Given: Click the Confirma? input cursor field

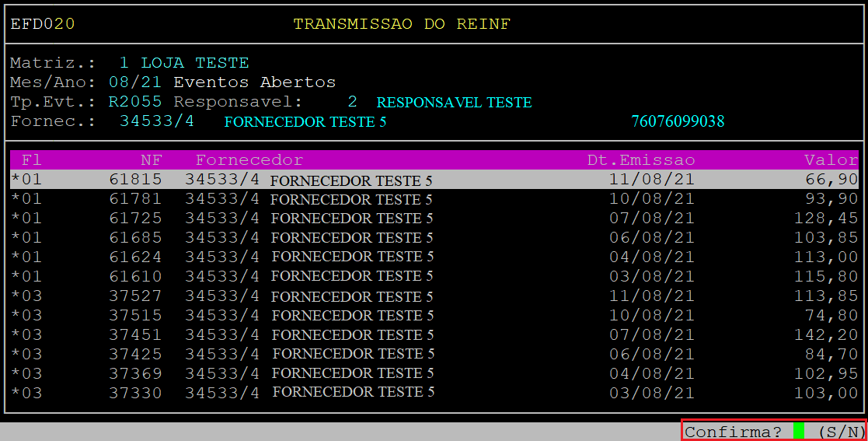Looking at the screenshot, I should tap(799, 432).
